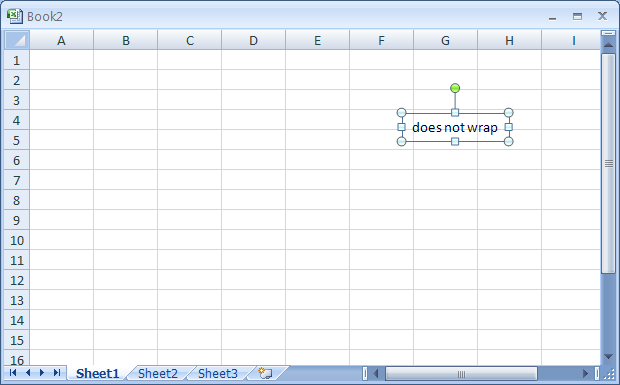Click the window resize grip in the corner
This screenshot has width=620, height=385.
610,374
